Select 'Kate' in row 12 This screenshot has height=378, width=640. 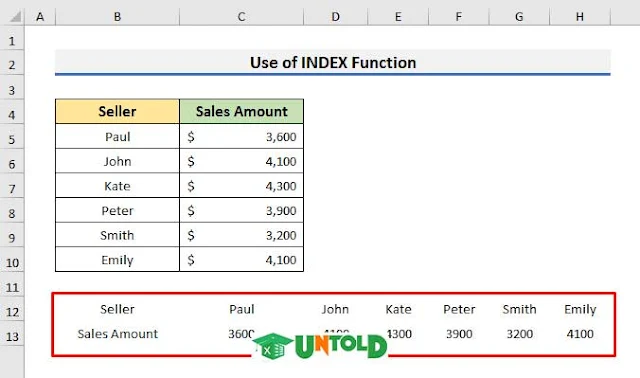tap(398, 309)
